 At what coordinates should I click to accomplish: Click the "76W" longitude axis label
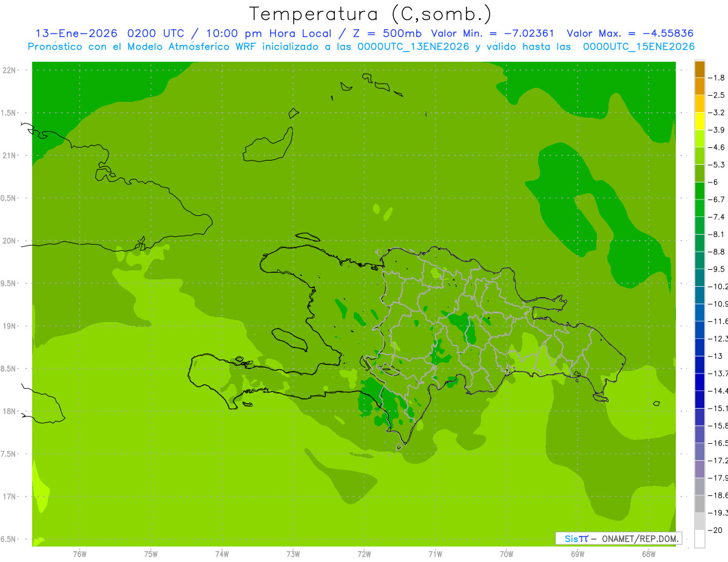click(x=79, y=554)
